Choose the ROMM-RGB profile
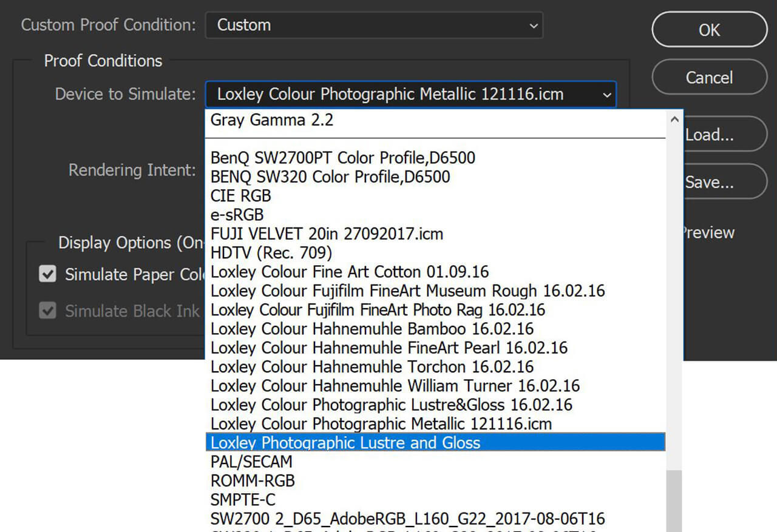This screenshot has width=777, height=532. click(435, 480)
